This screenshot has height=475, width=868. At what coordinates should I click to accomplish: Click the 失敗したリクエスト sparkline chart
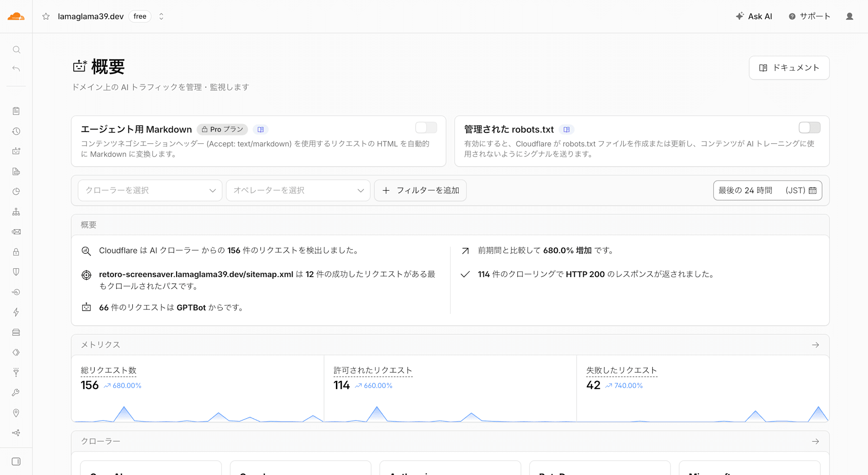(703, 413)
